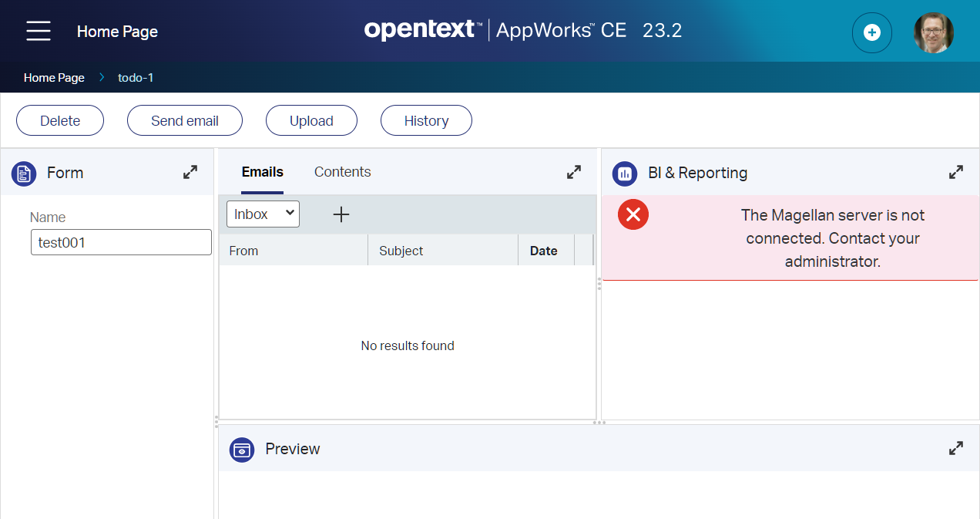The height and width of the screenshot is (519, 980).
Task: Expand the Form panel to full size
Action: tap(190, 173)
